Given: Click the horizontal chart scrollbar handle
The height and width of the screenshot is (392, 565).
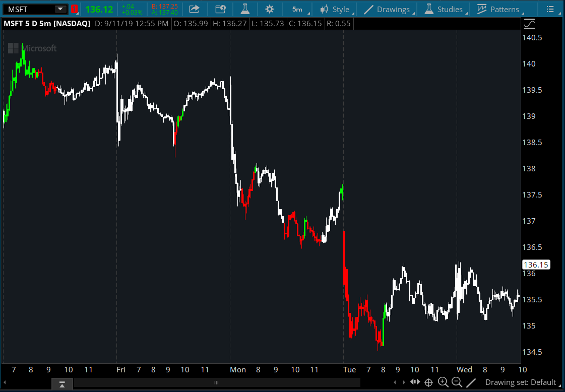Looking at the screenshot, I should [217, 383].
